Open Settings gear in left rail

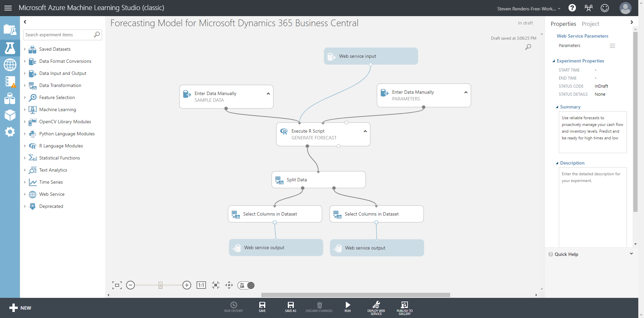[x=10, y=132]
